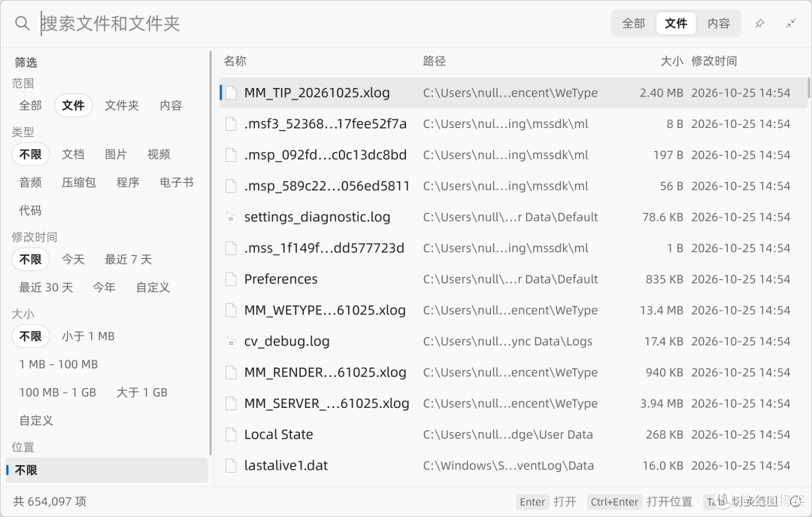Switch to the 内容 tab at top

[718, 23]
